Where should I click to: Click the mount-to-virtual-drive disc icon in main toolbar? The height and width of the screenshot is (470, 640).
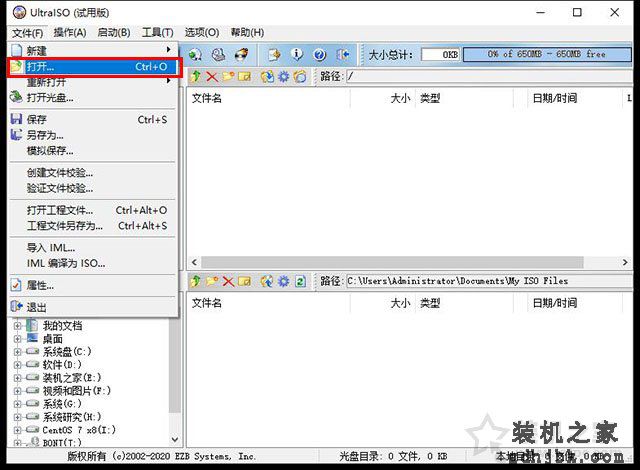pyautogui.click(x=196, y=54)
